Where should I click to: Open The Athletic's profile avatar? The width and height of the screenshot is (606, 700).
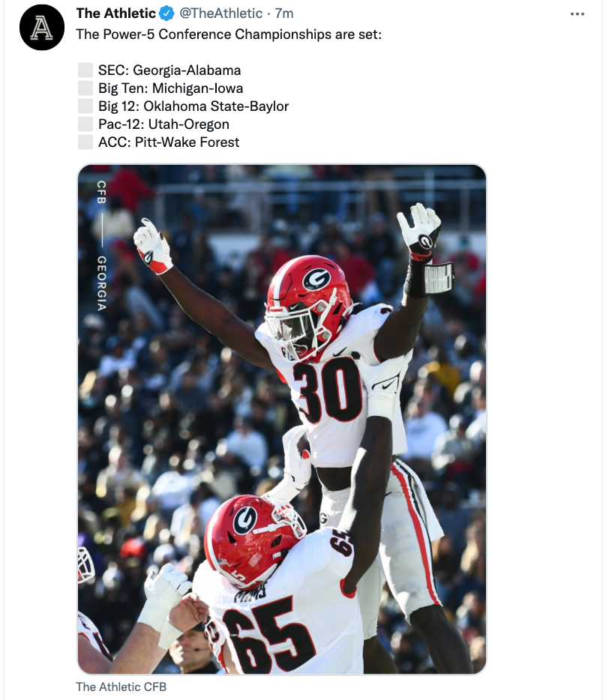click(x=42, y=28)
